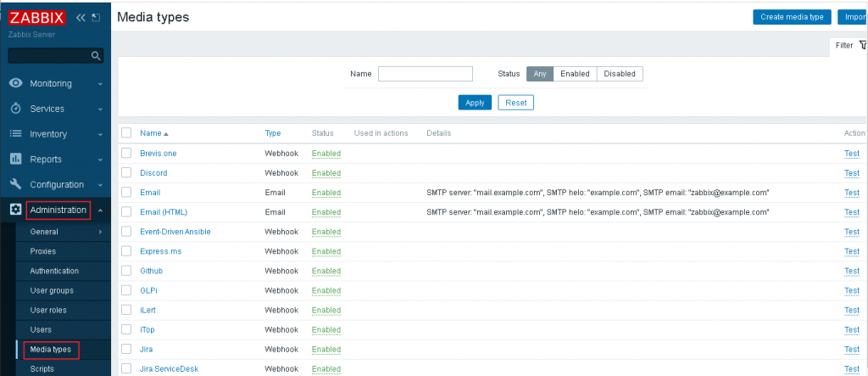Open the Discord media type link

click(x=153, y=173)
